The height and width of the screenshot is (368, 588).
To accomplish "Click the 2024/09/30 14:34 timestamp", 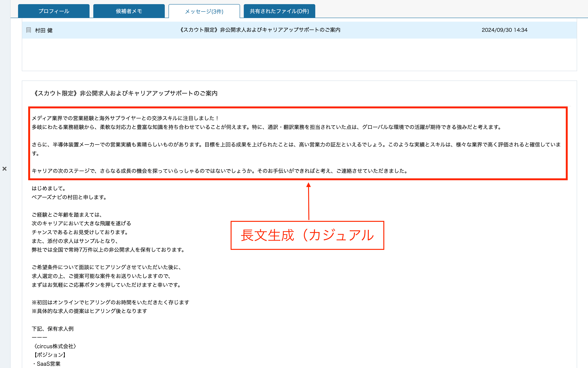I will (504, 30).
